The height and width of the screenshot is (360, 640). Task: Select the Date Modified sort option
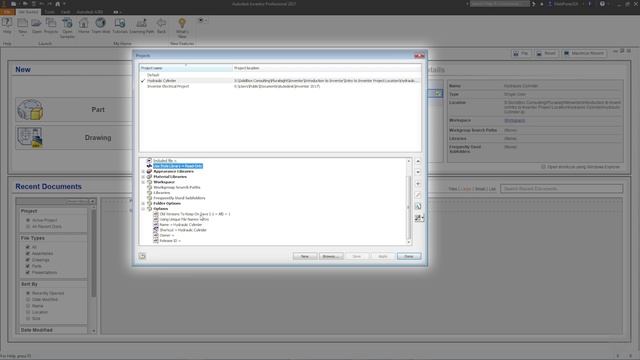tap(28, 299)
